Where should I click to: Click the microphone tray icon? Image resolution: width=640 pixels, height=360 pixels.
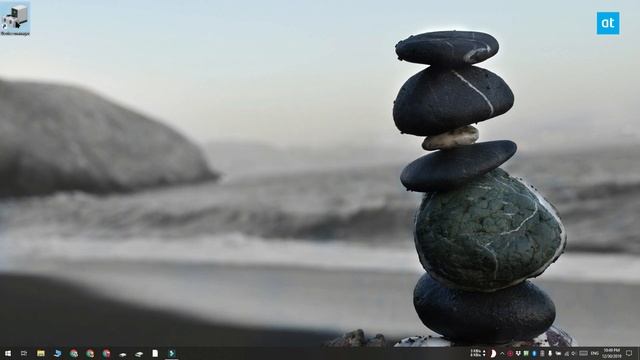pyautogui.click(x=550, y=353)
